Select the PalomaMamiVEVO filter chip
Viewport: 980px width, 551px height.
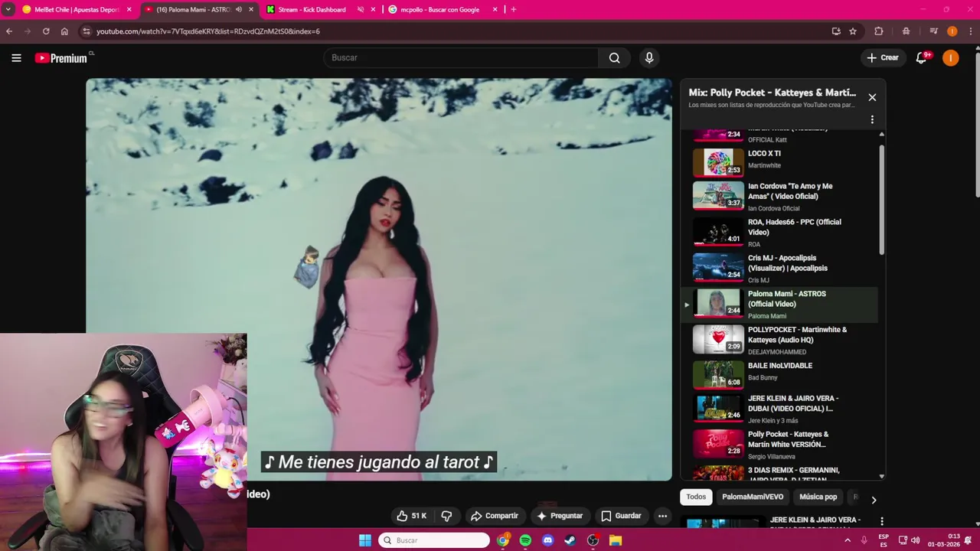(x=753, y=497)
